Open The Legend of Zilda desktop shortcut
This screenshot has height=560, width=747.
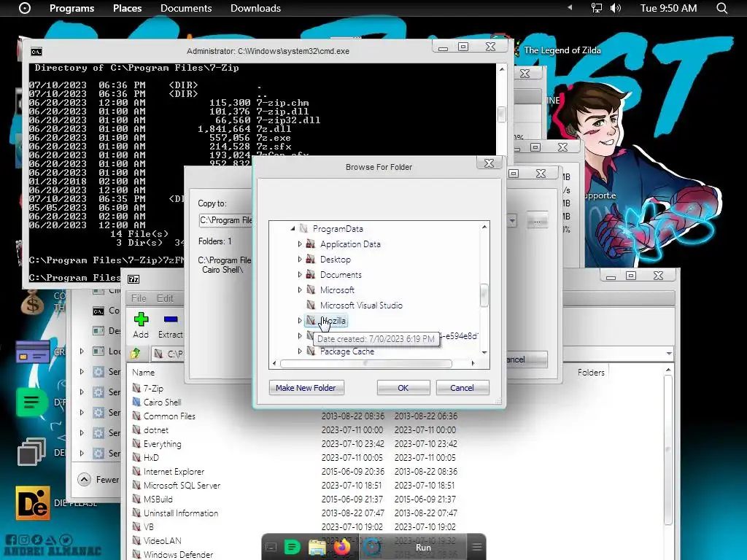point(562,50)
